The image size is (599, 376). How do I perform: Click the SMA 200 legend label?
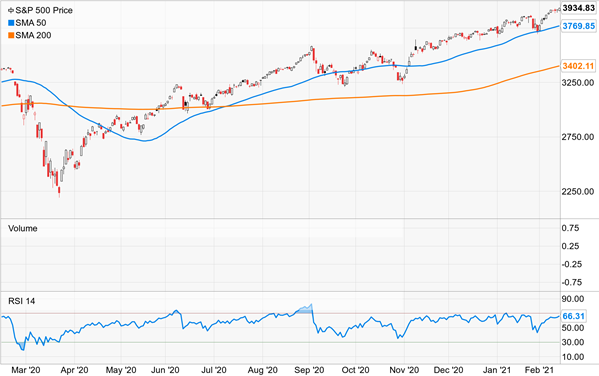tap(33, 36)
